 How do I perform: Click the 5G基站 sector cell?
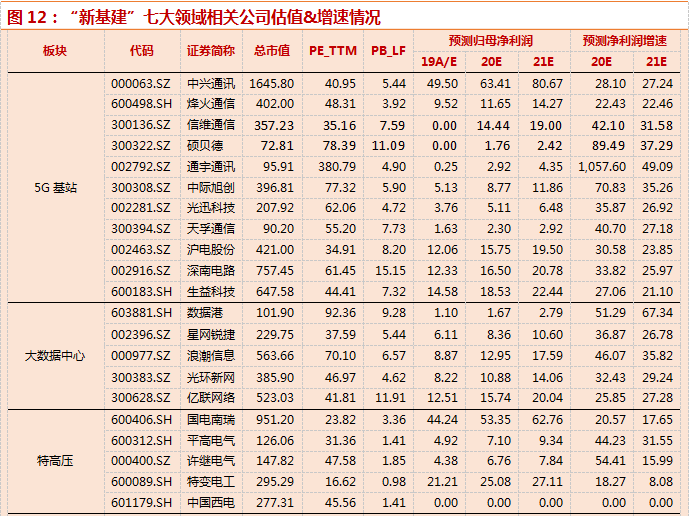(x=56, y=187)
